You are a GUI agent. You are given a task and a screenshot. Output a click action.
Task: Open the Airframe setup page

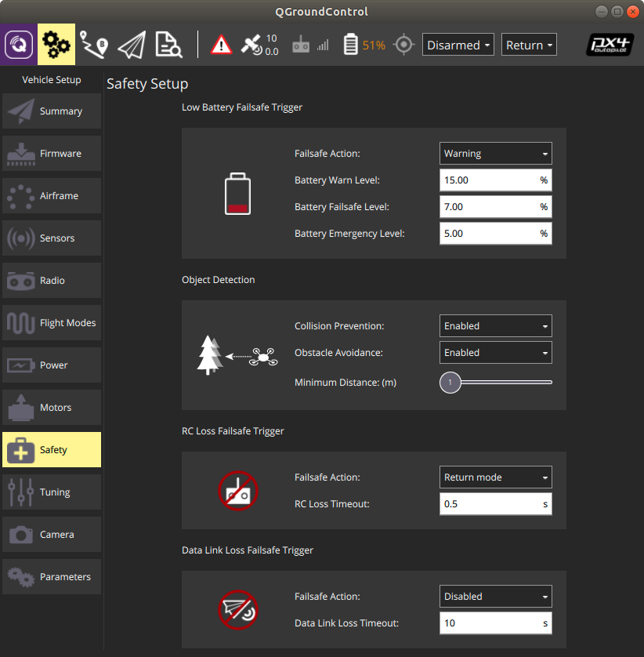pos(52,196)
